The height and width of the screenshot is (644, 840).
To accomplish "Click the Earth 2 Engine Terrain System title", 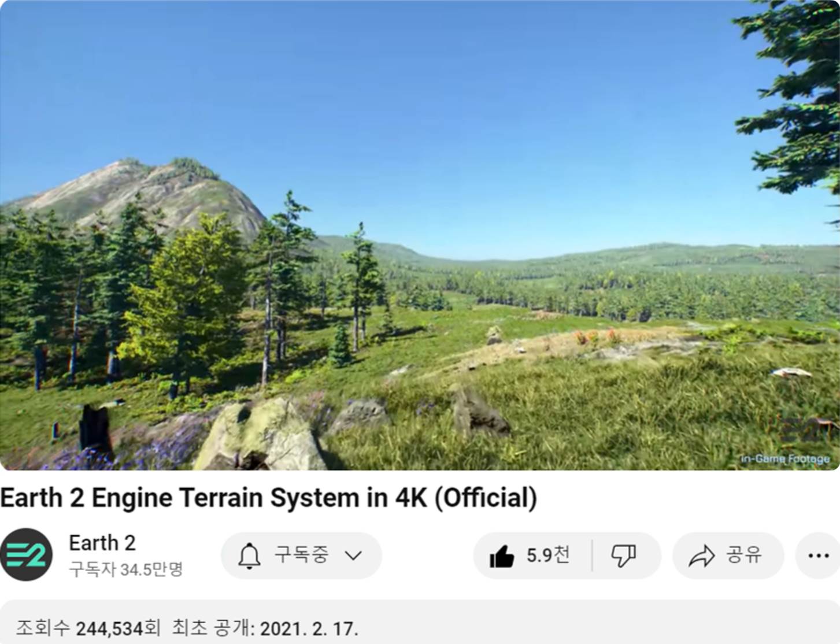I will click(x=268, y=498).
